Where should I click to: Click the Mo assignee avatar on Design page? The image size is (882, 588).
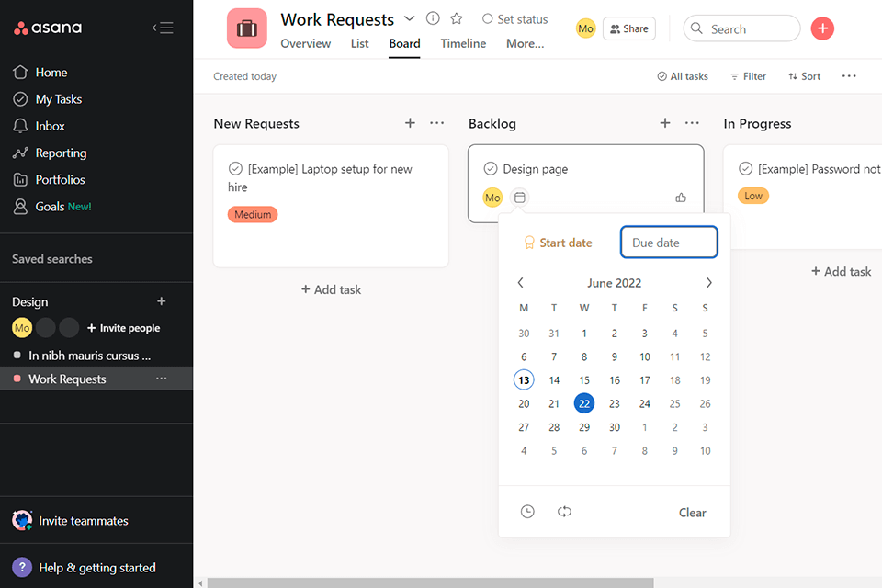[492, 198]
